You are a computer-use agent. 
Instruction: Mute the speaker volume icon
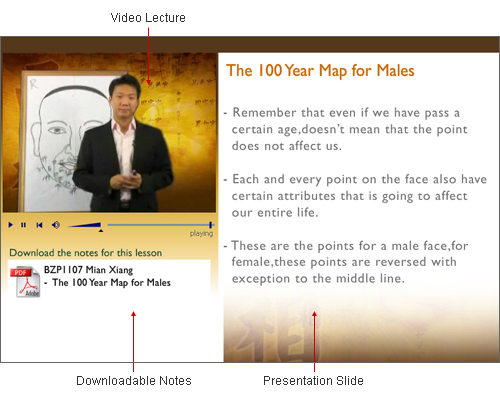[56, 225]
